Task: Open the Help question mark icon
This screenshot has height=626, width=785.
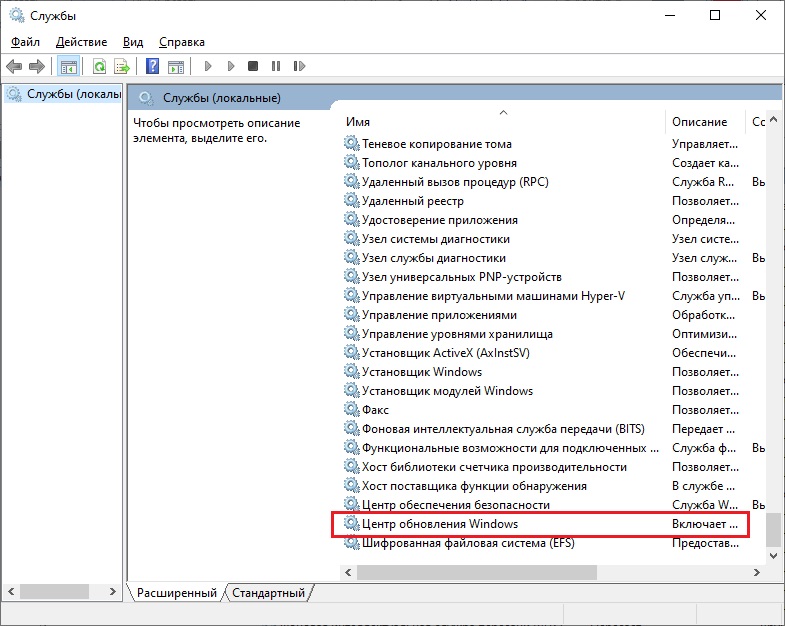Action: (x=152, y=66)
